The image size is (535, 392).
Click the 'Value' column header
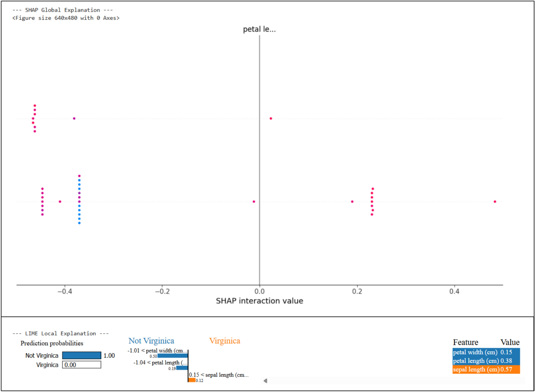510,342
